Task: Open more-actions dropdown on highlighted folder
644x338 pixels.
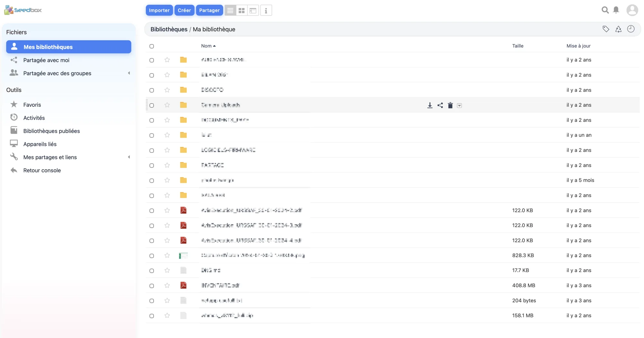Action: [x=459, y=105]
